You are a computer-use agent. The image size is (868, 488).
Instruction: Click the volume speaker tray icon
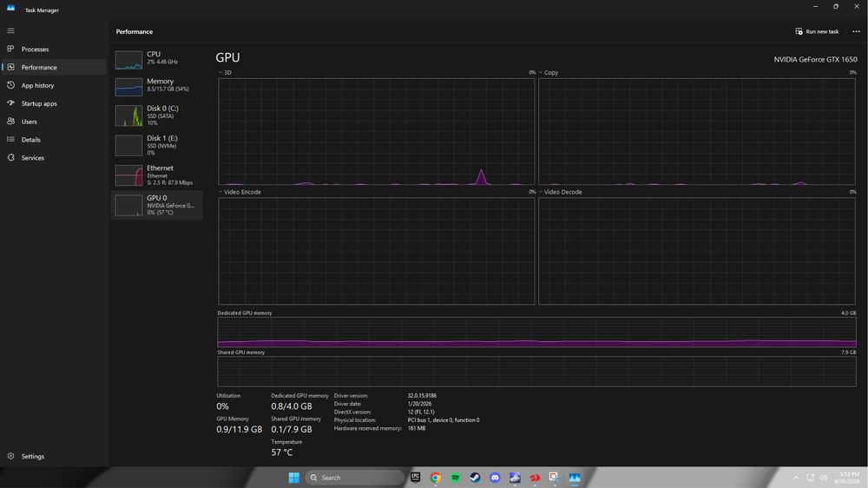tap(823, 478)
